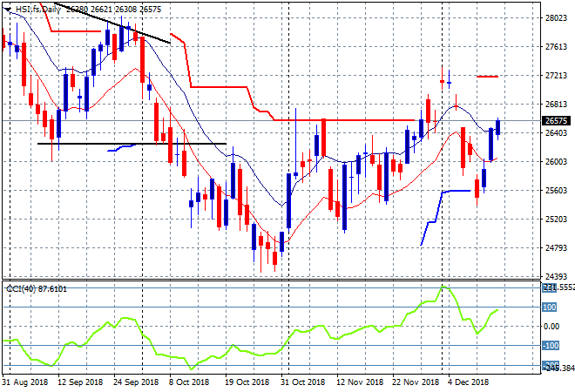Click the 24793 price axis label
This screenshot has height=392, width=575.
556,248
